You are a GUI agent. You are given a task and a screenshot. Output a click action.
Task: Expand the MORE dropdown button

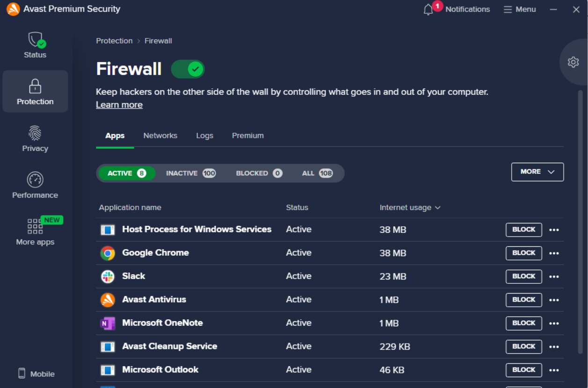537,172
